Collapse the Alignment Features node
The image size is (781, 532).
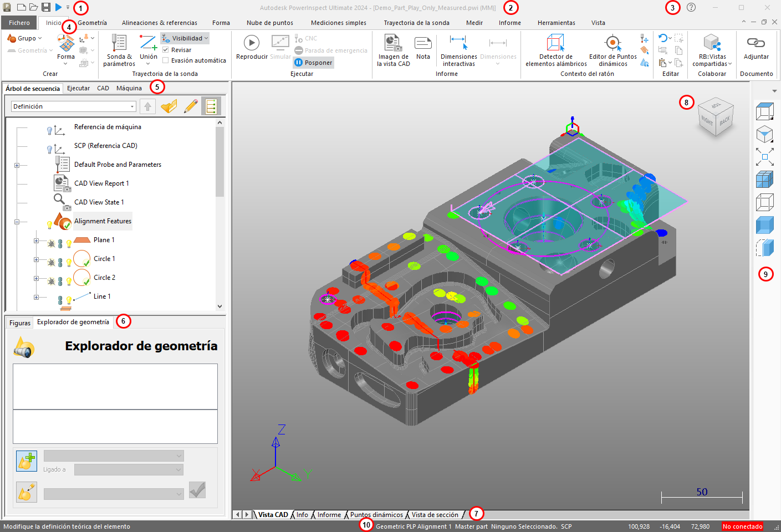[17, 222]
